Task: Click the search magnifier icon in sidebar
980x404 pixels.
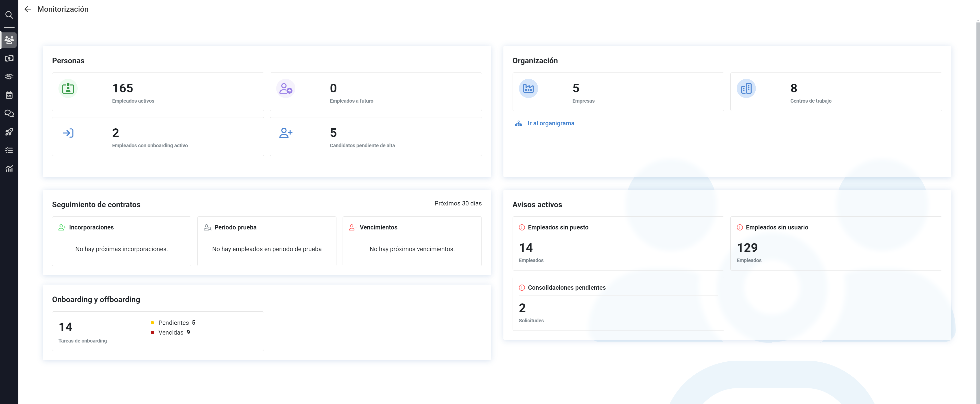Action: [x=9, y=15]
